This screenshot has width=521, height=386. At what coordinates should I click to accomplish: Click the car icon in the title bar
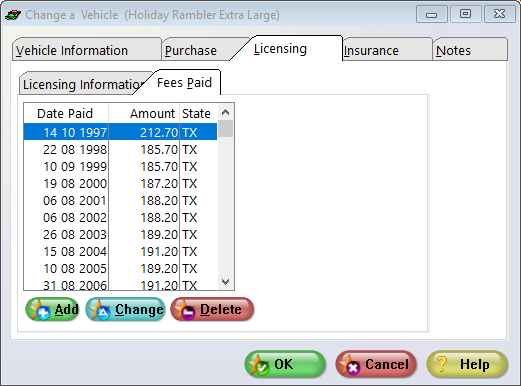tap(13, 15)
